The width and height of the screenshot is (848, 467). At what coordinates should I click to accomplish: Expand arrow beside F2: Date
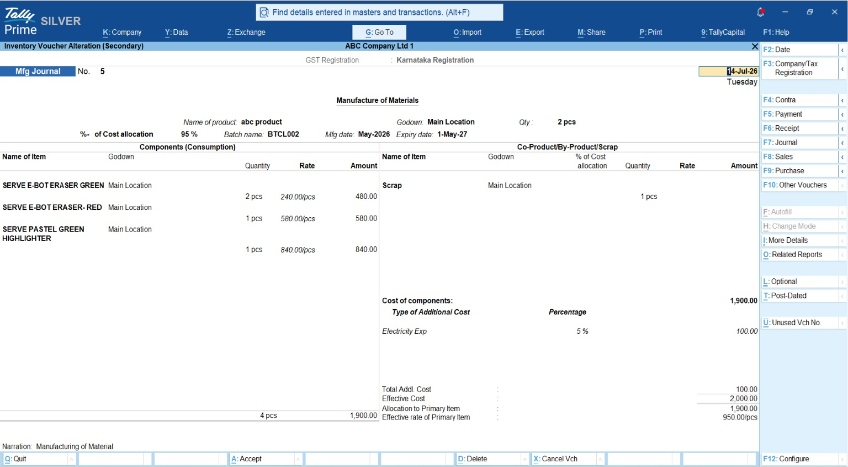843,50
